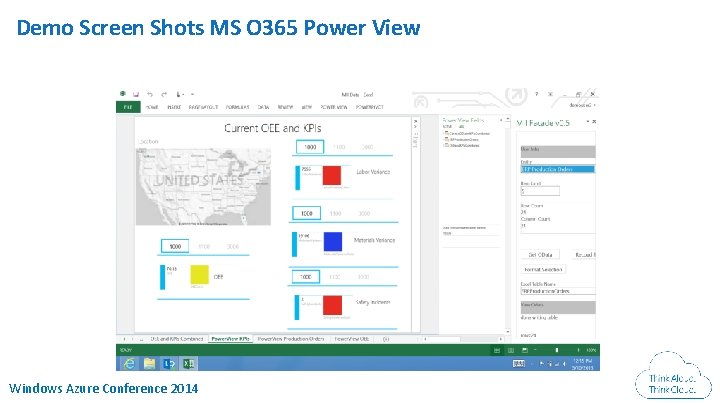
Task: Select the PowerView KPIs sheet tab
Action: [231, 339]
